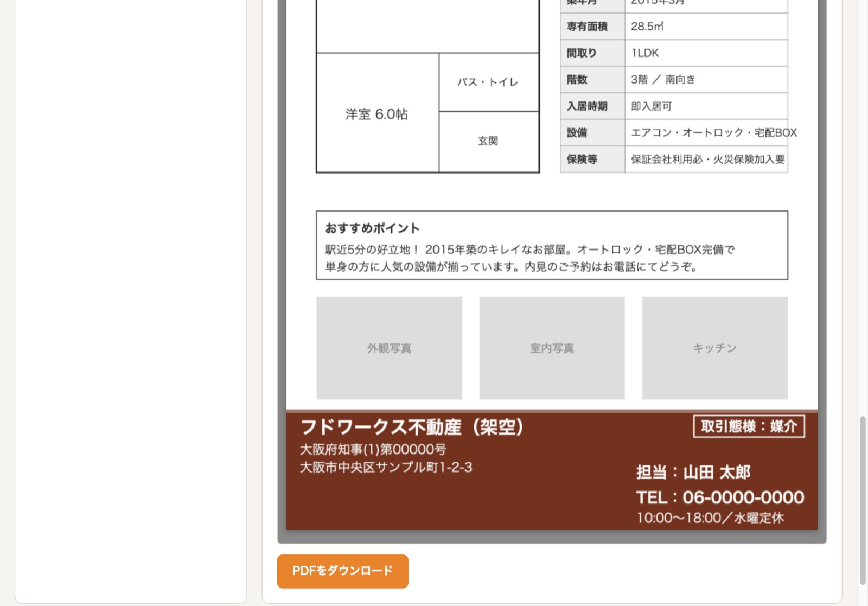The height and width of the screenshot is (606, 868).
Task: Select the 室内写真 photo placeholder
Action: point(552,348)
